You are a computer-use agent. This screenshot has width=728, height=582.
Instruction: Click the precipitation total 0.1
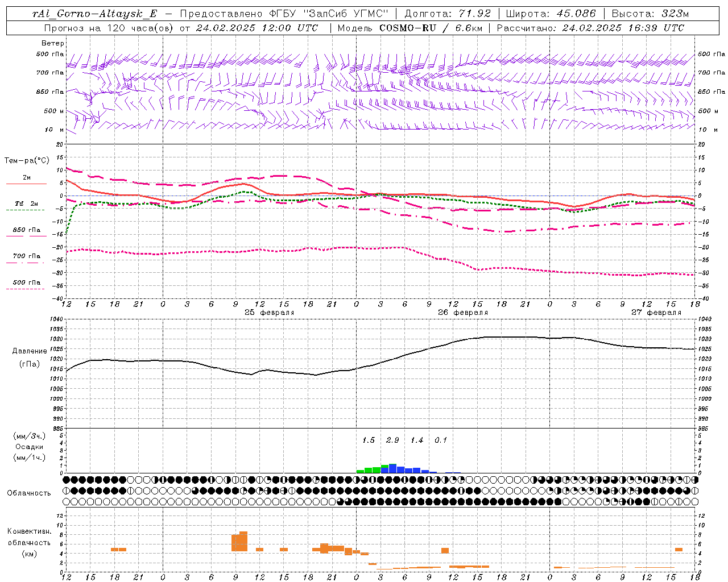pyautogui.click(x=441, y=440)
